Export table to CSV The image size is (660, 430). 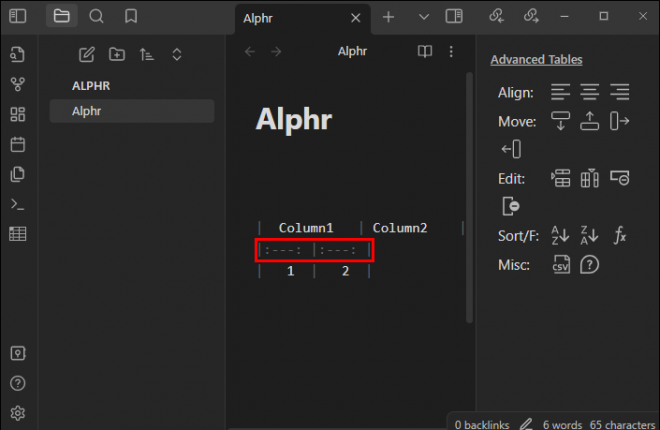click(x=560, y=265)
